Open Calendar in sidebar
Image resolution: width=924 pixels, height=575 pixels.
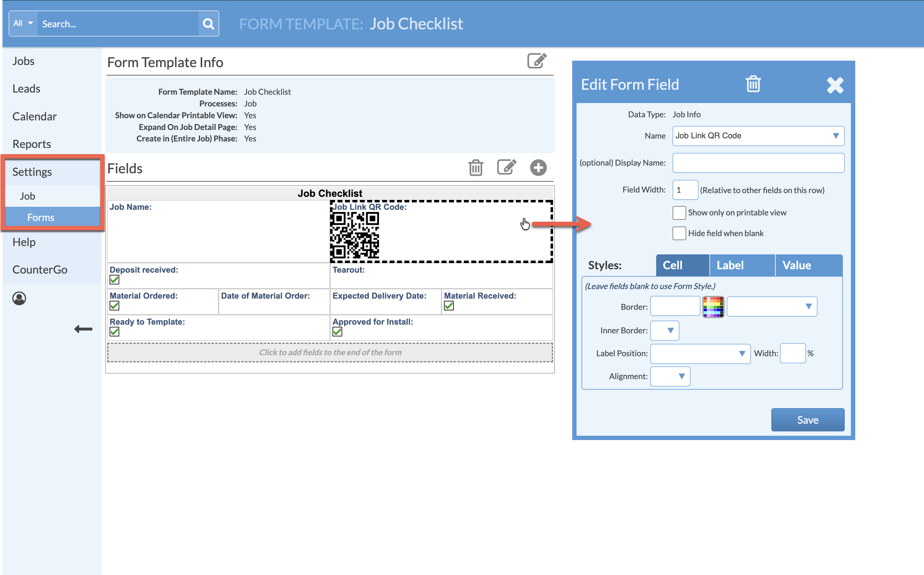coord(35,116)
